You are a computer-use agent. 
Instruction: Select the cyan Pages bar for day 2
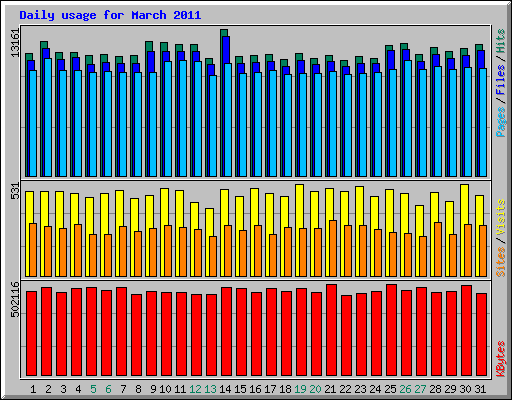click(48, 117)
